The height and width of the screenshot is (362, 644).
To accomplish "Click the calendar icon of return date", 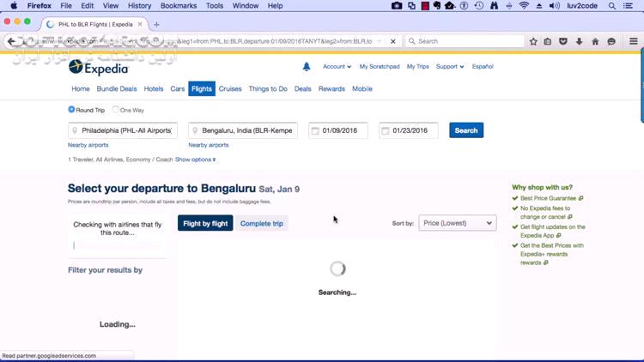I will tap(386, 130).
